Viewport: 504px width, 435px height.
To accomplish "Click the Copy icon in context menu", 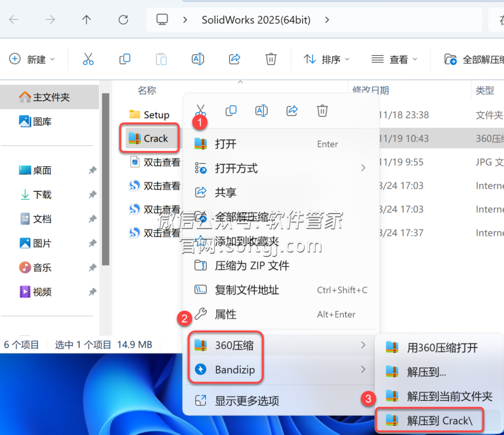I will (231, 111).
